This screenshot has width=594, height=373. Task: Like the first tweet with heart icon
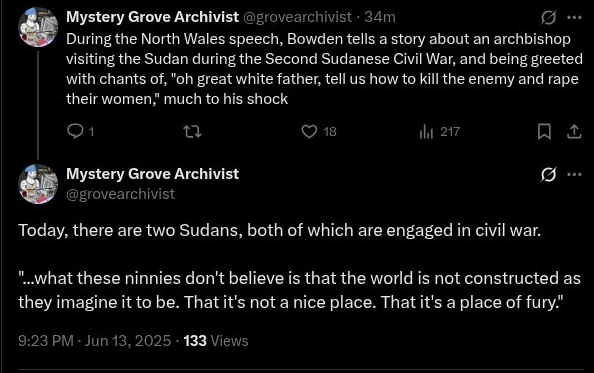tap(309, 131)
